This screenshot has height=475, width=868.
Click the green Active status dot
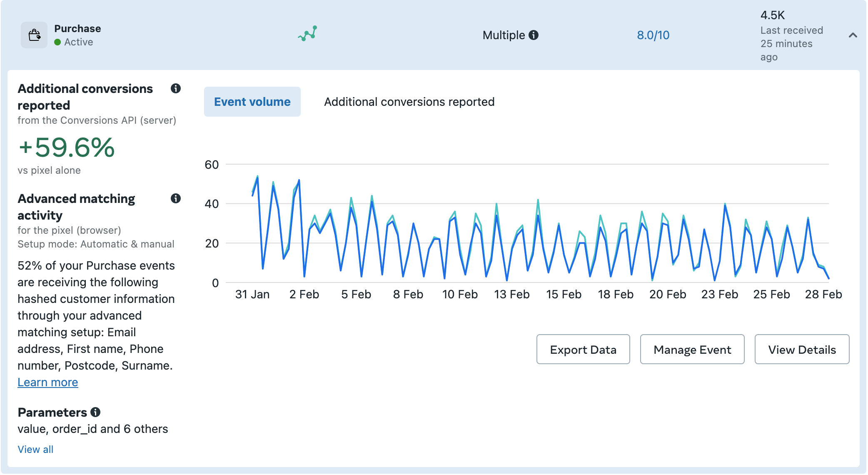[58, 42]
